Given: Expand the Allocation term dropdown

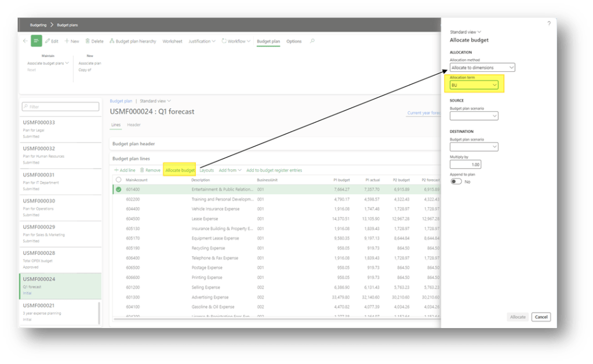Looking at the screenshot, I should (474, 85).
